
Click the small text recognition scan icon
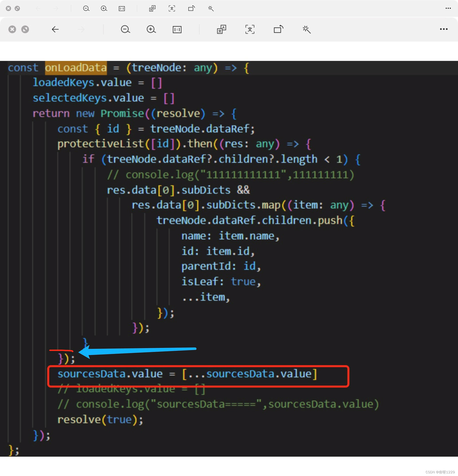pyautogui.click(x=172, y=8)
